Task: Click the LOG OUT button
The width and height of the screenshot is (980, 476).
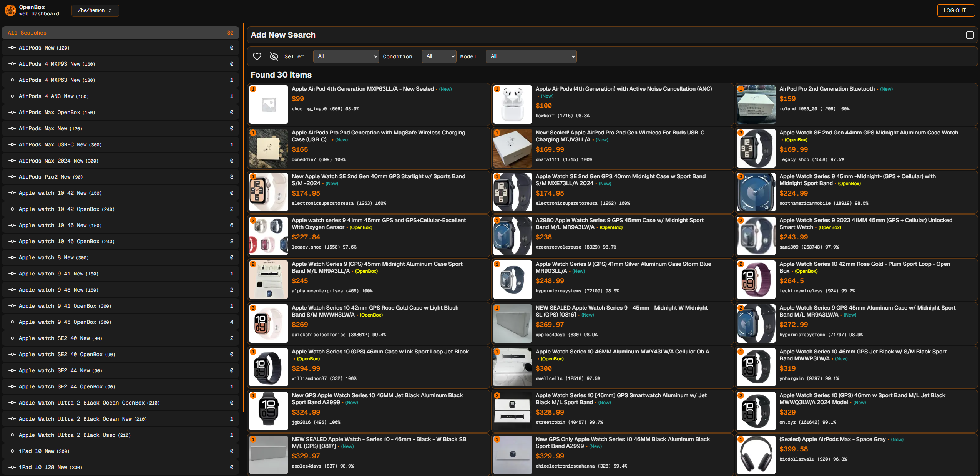Action: [x=955, y=10]
